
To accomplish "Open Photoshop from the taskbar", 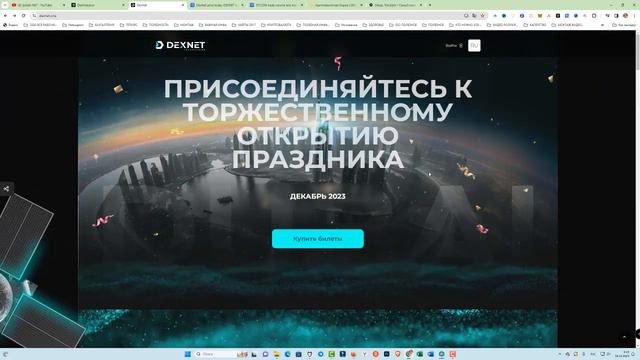I will pyautogui.click(x=387, y=354).
